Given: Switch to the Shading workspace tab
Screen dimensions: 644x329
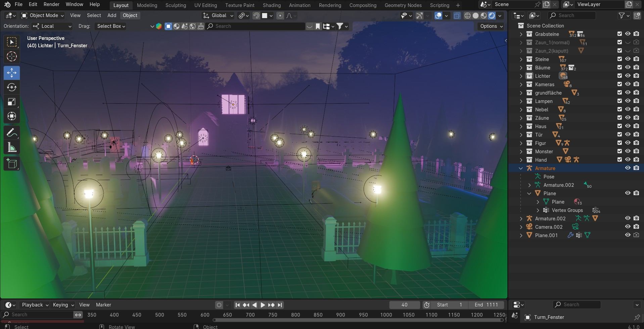Looking at the screenshot, I should (272, 5).
